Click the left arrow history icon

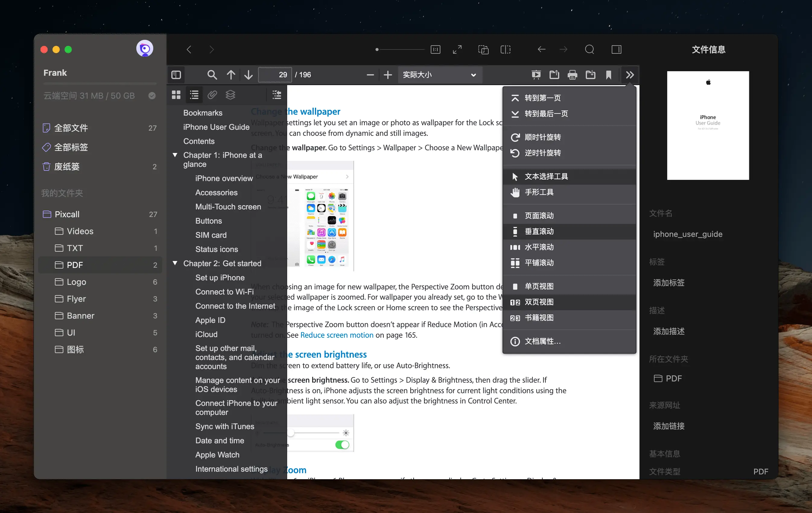pos(541,49)
